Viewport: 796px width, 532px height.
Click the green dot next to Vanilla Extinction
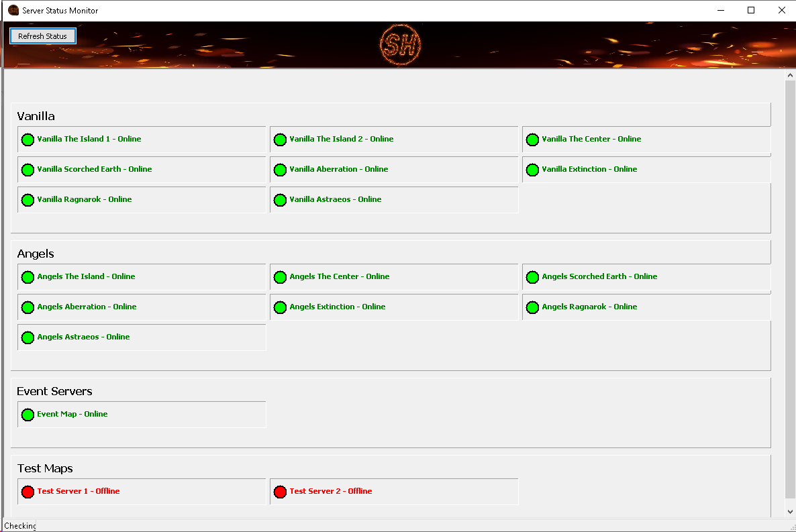532,170
